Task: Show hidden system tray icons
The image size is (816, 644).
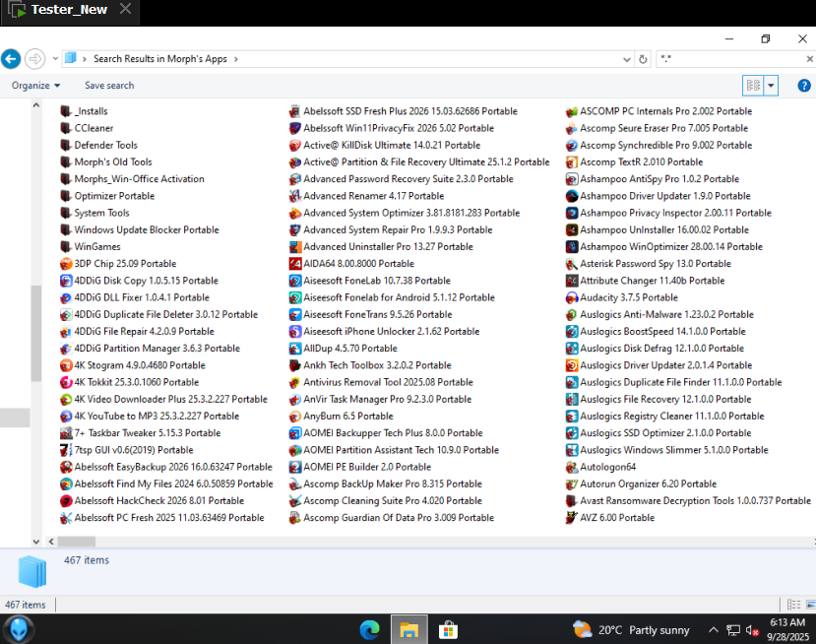Action: [x=714, y=630]
